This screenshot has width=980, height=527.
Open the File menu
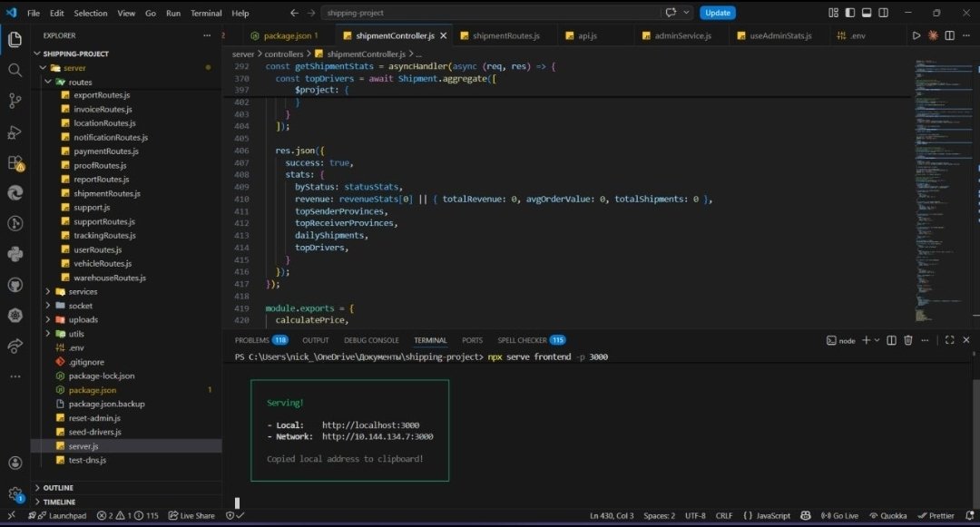coord(34,13)
